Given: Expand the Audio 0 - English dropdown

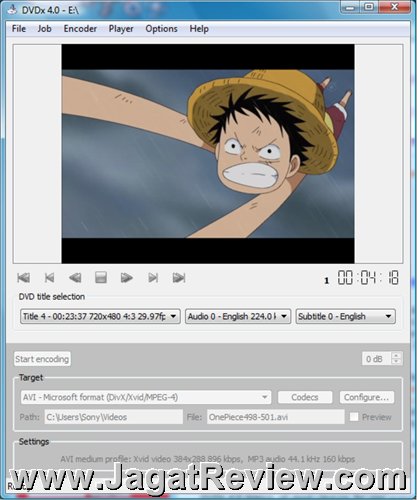Looking at the screenshot, I should pos(238,316).
